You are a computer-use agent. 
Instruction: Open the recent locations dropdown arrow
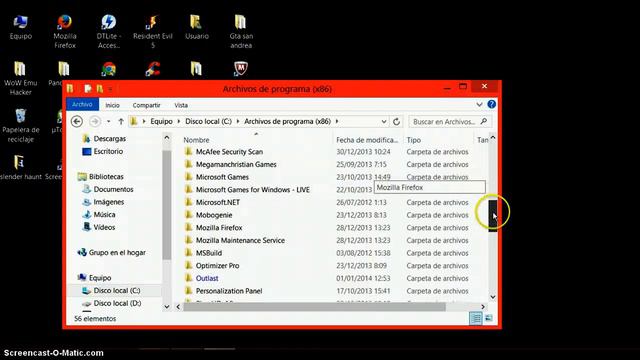(x=108, y=121)
